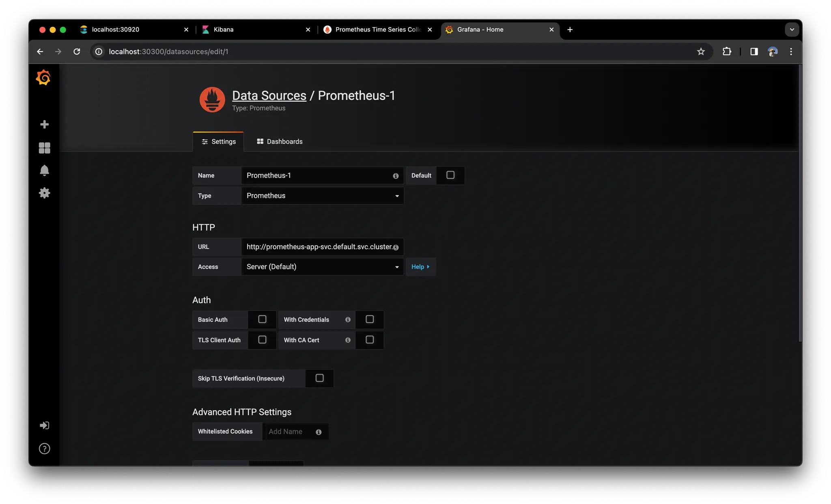Open the Dashboards grid icon in the sidebar

tap(44, 148)
